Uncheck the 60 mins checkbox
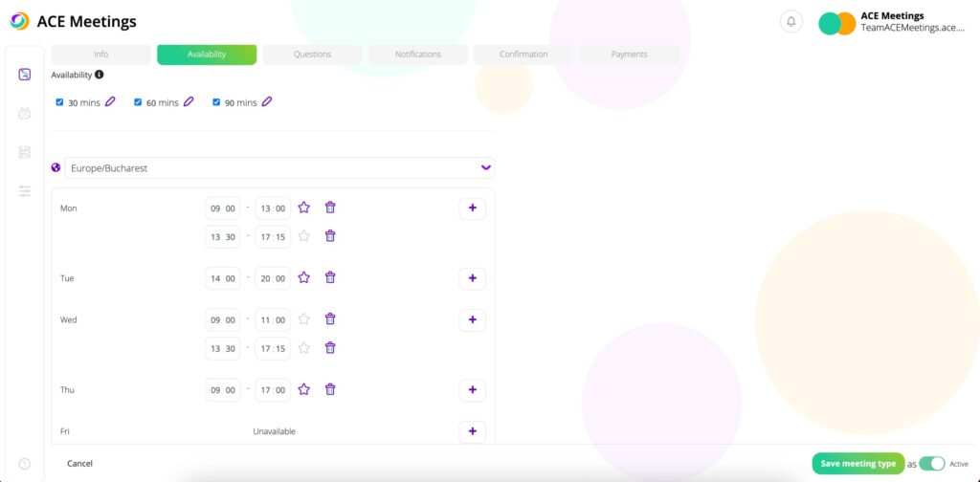The height and width of the screenshot is (482, 980). pyautogui.click(x=138, y=102)
